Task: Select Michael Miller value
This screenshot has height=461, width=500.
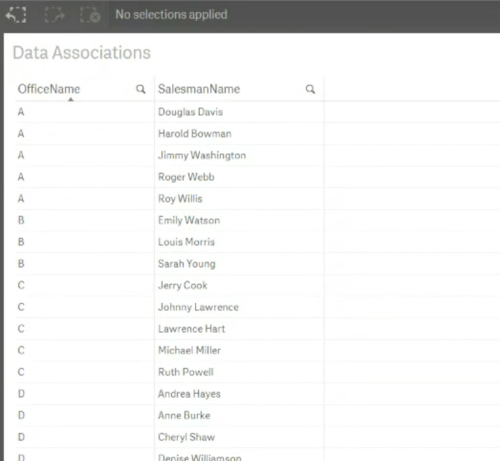Action: tap(189, 350)
